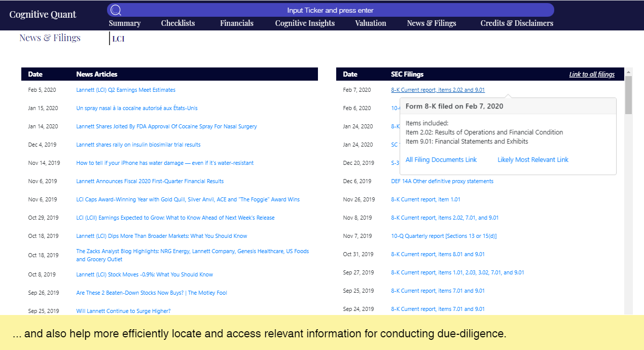Screen dimensions: 644x350
Task: Open the Summary tab
Action: click(x=124, y=23)
